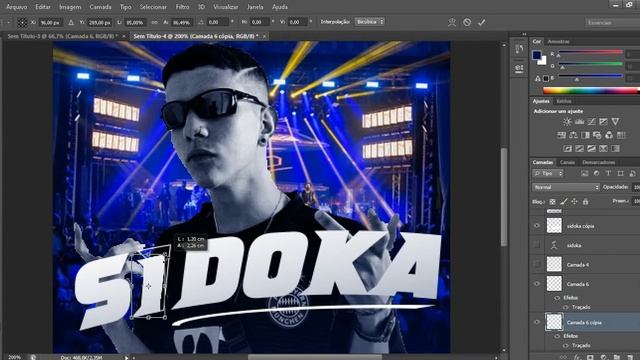Switch to the Sem Título-3 document tab
The width and height of the screenshot is (640, 360).
[62, 36]
